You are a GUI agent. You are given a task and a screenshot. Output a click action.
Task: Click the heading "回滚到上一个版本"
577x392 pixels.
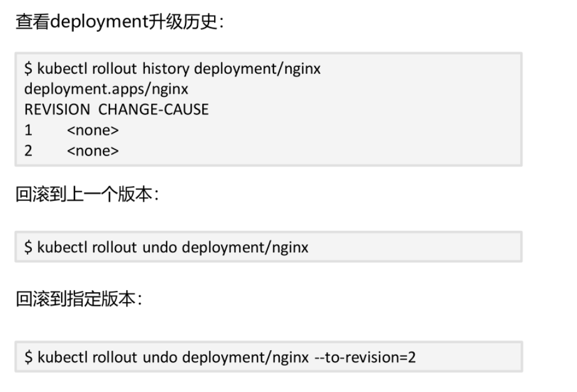click(87, 194)
